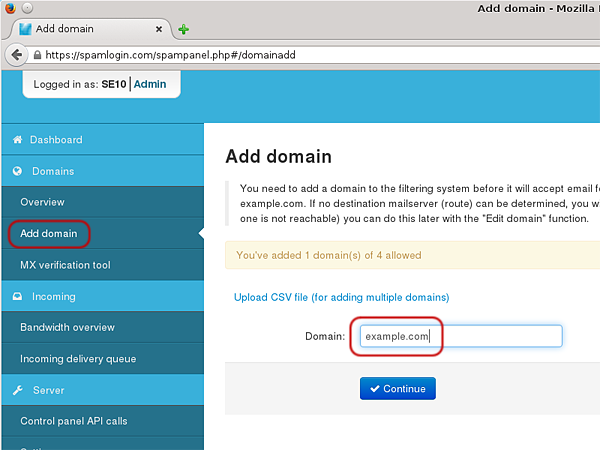The width and height of the screenshot is (600, 450).
Task: Click the browser back arrow button
Action: (16, 55)
